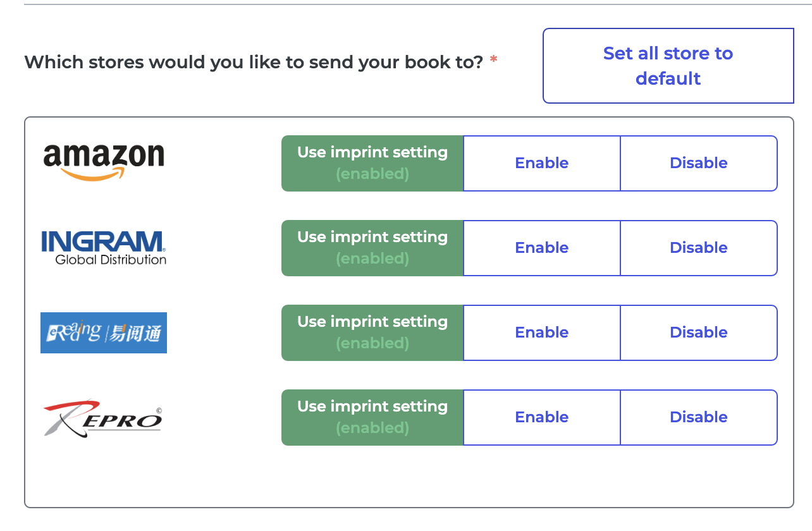
Task: Disable distribution to Amazon
Action: point(699,163)
